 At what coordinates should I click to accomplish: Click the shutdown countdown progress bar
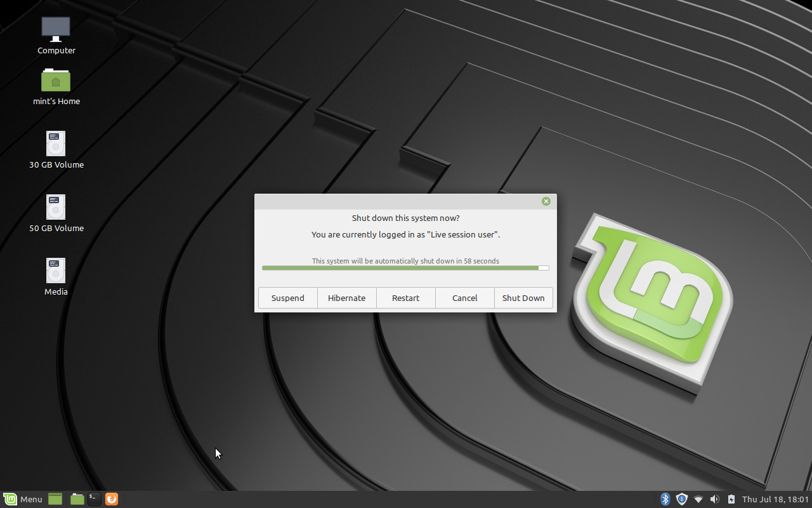(x=405, y=268)
